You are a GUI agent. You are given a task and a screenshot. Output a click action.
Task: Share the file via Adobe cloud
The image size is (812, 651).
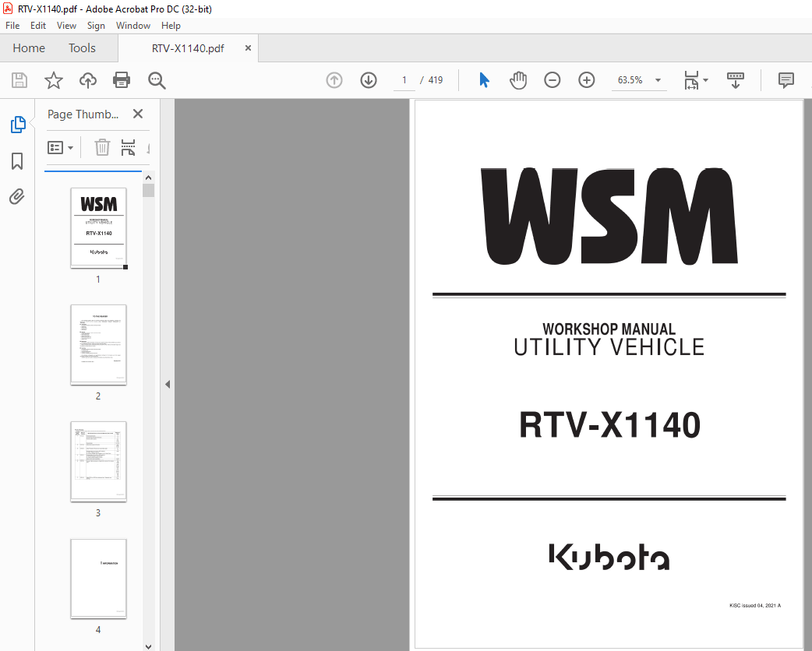[x=87, y=80]
